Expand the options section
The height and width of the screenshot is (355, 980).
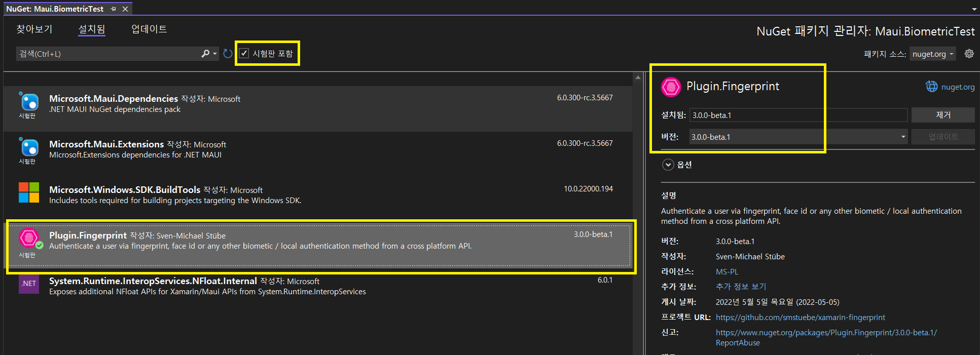coord(668,165)
